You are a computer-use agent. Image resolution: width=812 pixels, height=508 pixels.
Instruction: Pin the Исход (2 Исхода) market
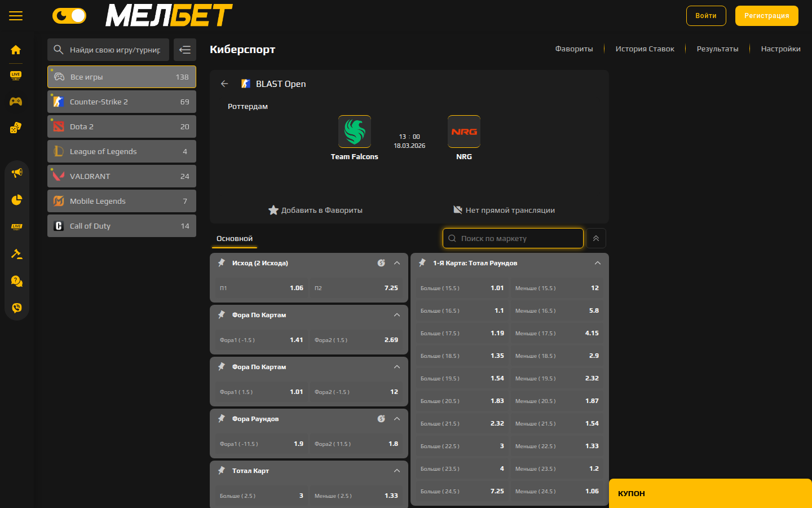click(222, 263)
